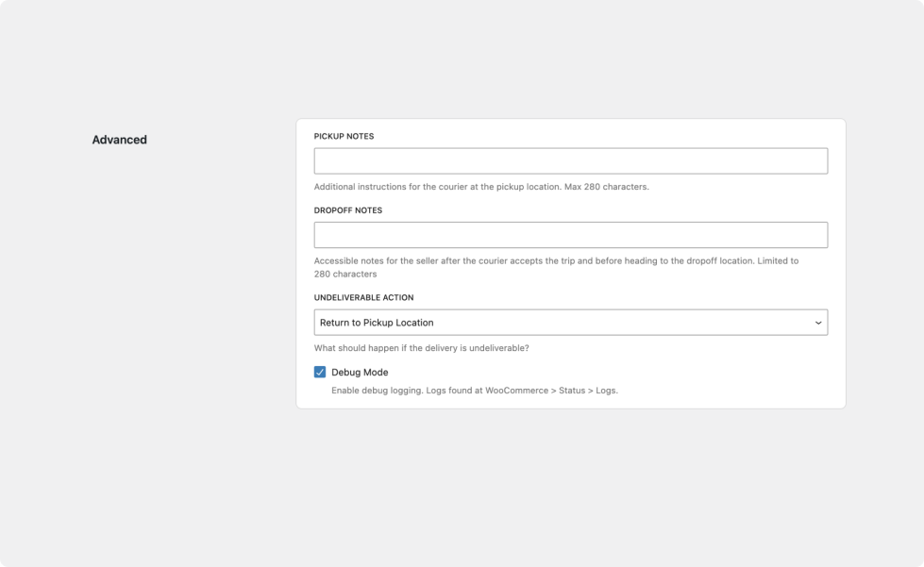Image resolution: width=924 pixels, height=567 pixels.
Task: Click the "DROPOFF NOTES" field label
Action: 348,210
